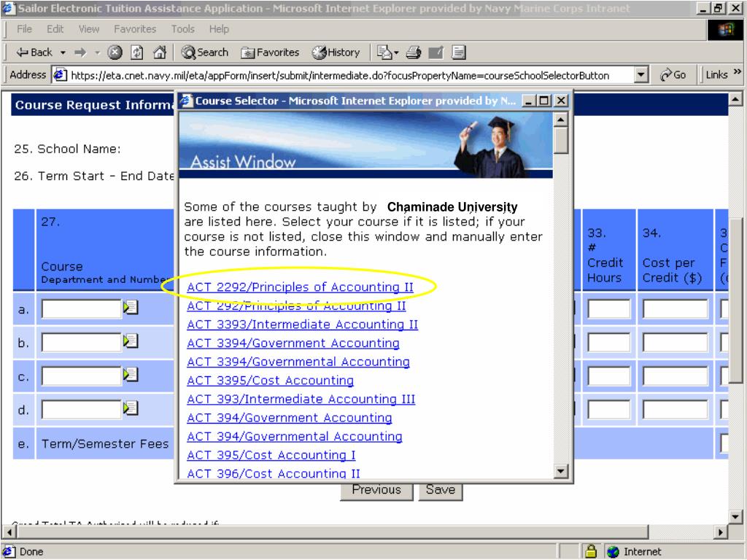The image size is (747, 560).
Task: Maximize the Course Selector window
Action: [x=544, y=101]
